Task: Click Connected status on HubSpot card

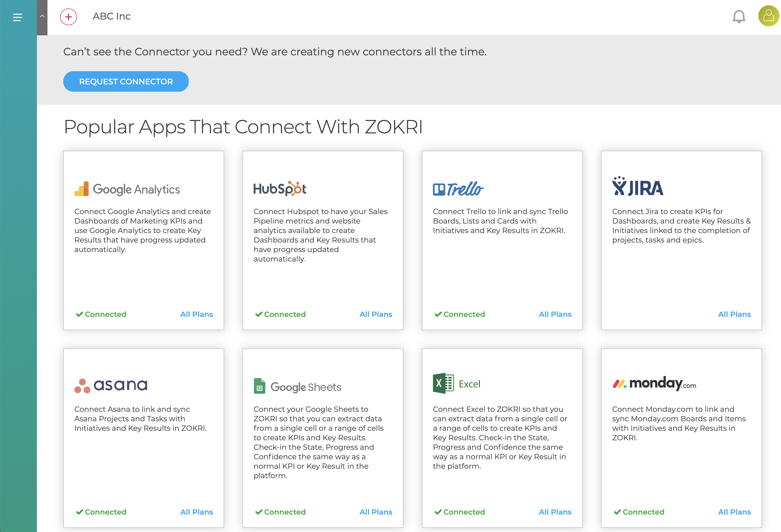Action: (280, 314)
